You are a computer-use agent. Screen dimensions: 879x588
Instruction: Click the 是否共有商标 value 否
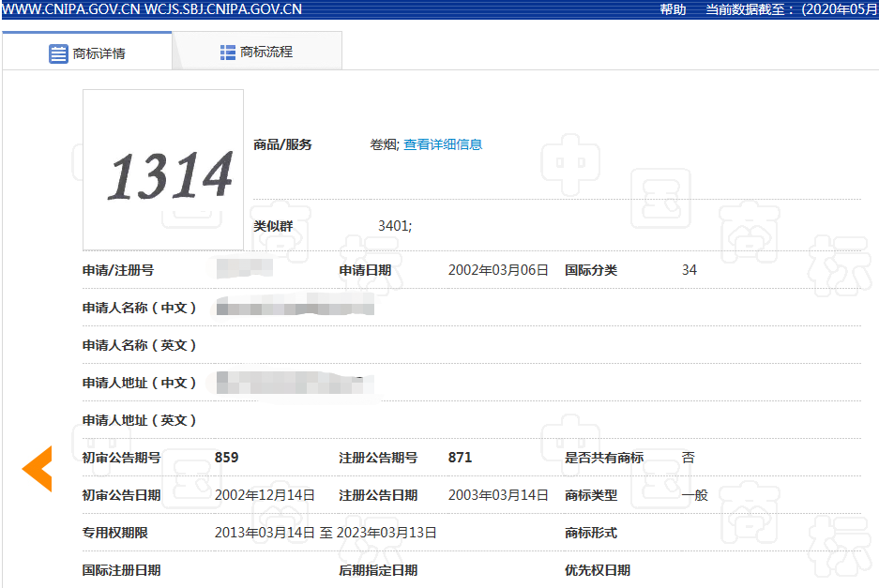coord(688,458)
